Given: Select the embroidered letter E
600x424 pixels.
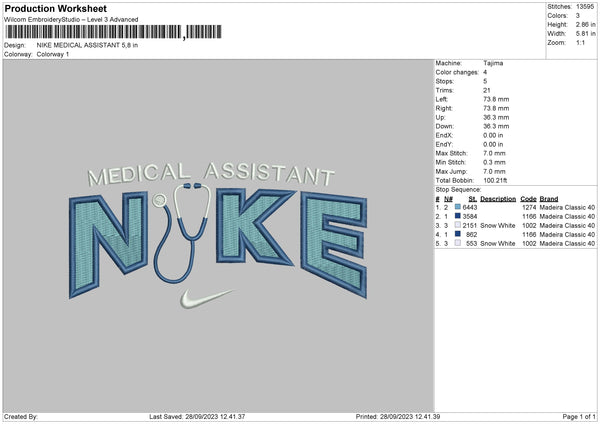Looking at the screenshot, I should coord(334,245).
